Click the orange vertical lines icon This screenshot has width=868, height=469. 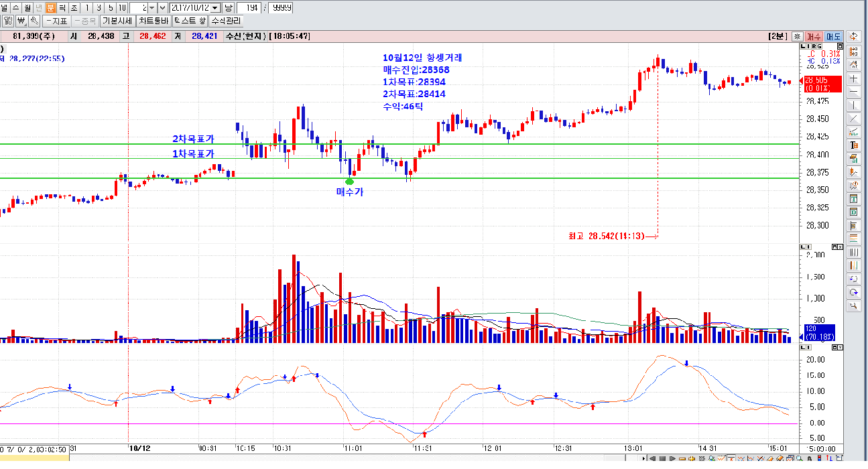854,266
